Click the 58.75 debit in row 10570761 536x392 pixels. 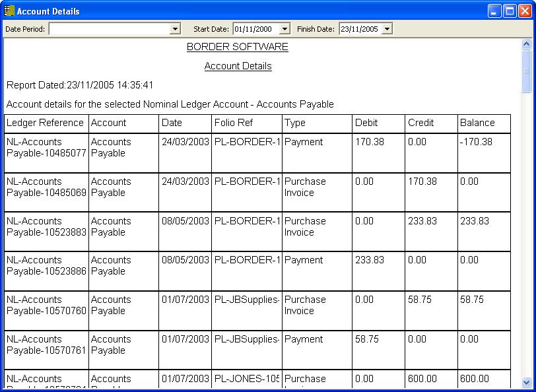click(367, 339)
